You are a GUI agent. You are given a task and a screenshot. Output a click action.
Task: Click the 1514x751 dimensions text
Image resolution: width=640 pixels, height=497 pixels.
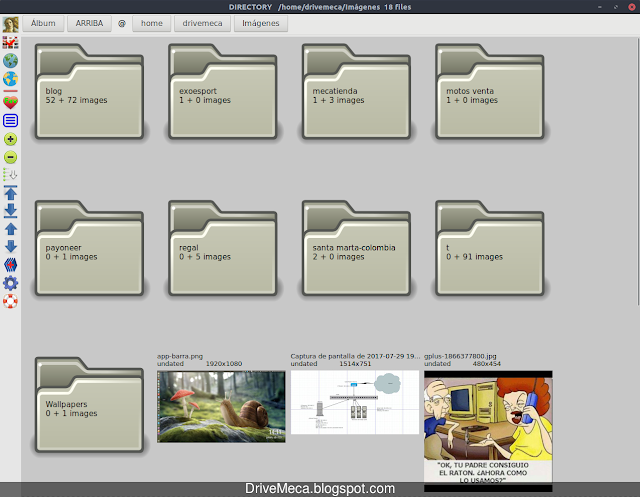click(x=355, y=364)
